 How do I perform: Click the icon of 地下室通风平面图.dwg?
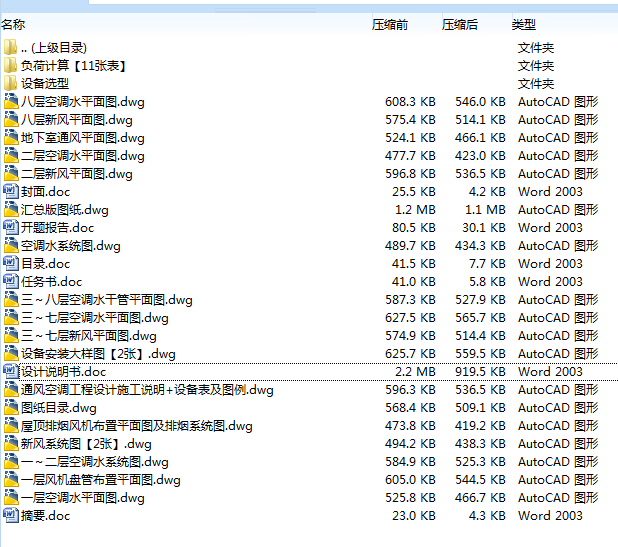pos(11,137)
